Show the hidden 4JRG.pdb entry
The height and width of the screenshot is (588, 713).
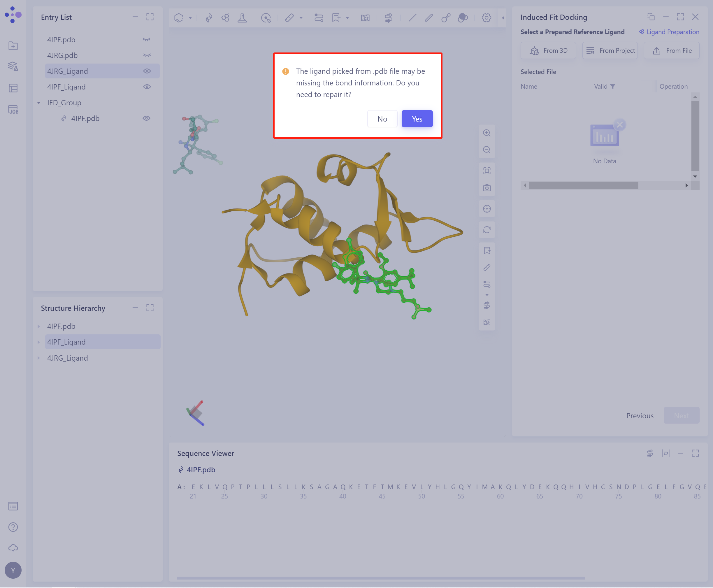147,56
